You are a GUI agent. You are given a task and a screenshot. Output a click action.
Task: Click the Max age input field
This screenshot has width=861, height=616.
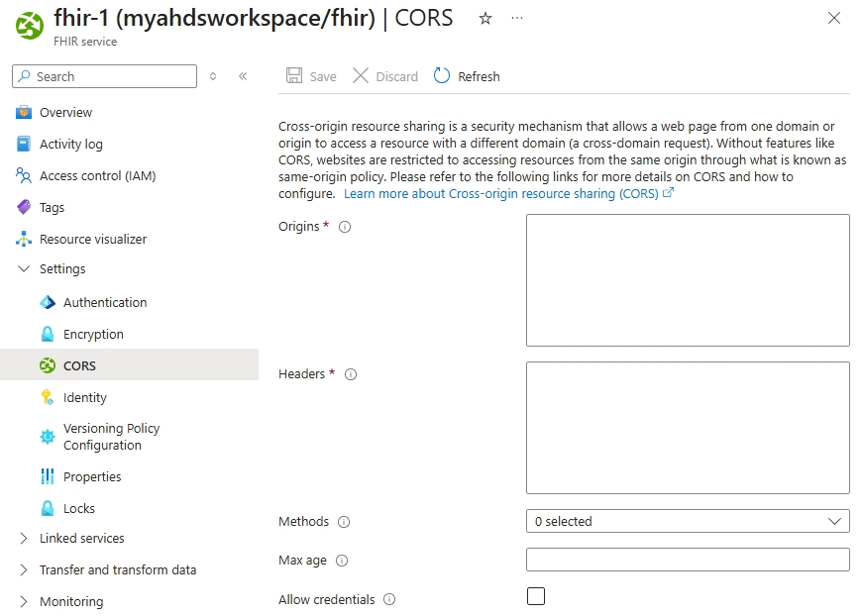[688, 560]
